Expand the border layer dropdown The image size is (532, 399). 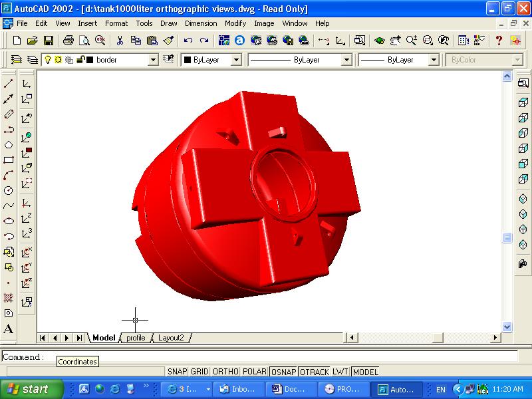click(153, 60)
